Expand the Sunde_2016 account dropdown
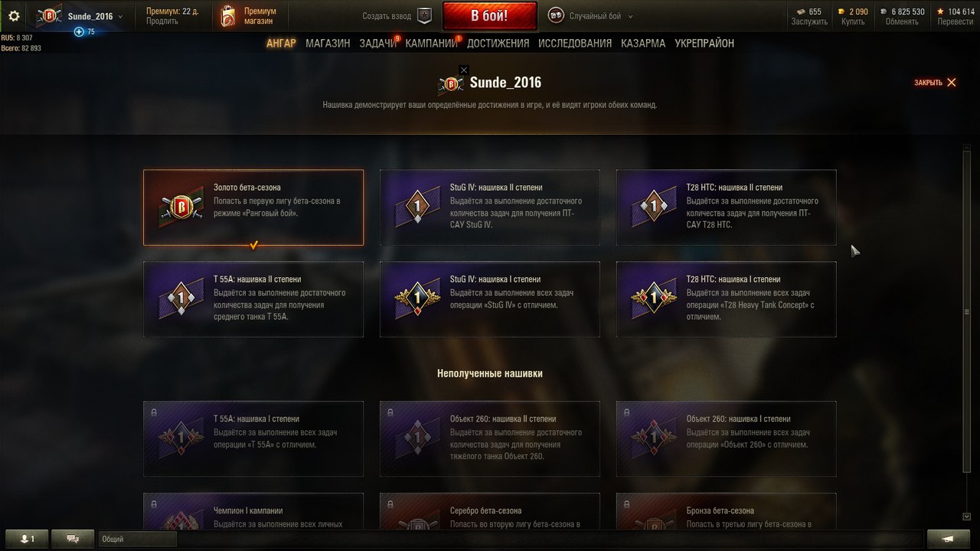 point(120,17)
